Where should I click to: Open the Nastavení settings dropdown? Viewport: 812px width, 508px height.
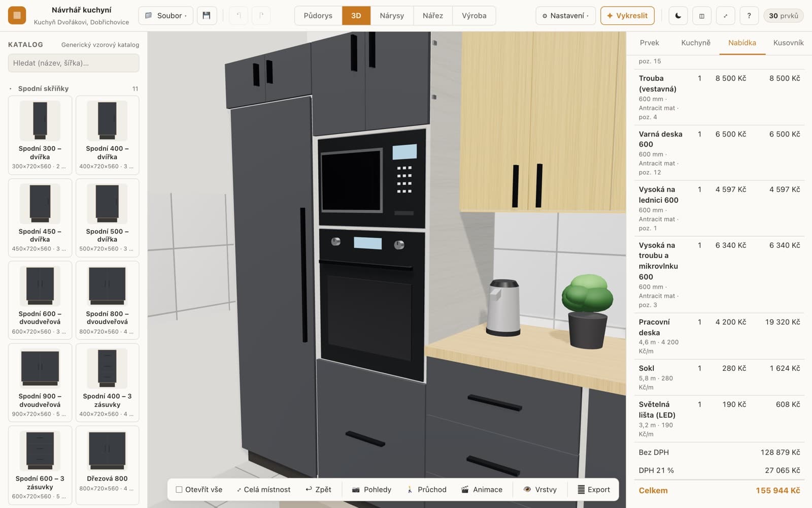[565, 16]
